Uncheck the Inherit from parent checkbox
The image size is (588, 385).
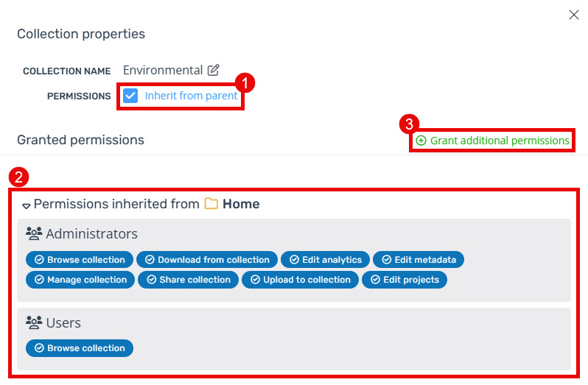(130, 96)
